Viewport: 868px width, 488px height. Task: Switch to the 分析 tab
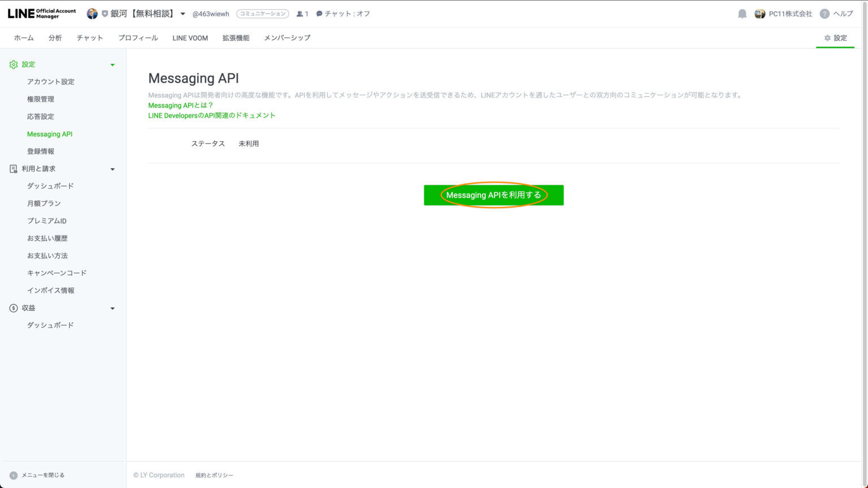55,37
